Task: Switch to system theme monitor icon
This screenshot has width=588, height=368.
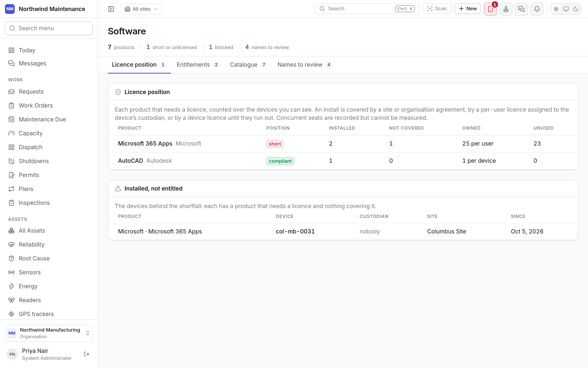Action: [566, 9]
